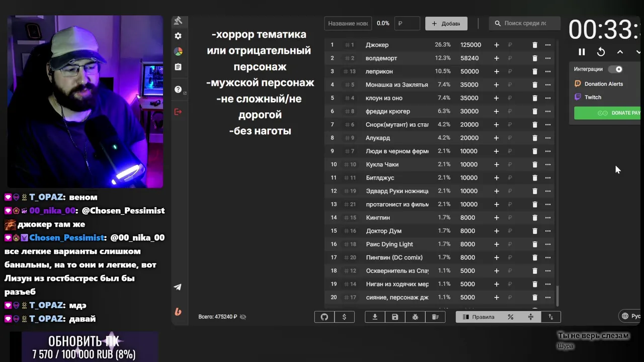The image size is (644, 362).
Task: Increase timer with the up chevron
Action: [x=620, y=52]
